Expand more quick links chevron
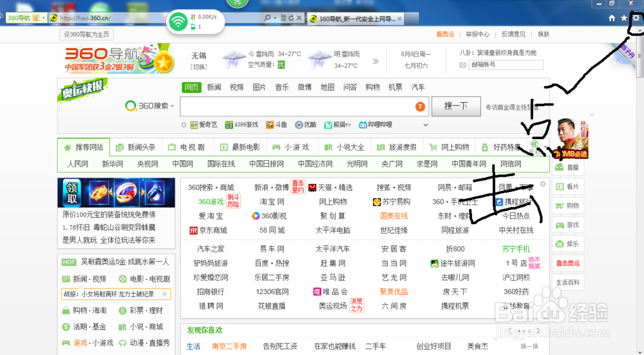The image size is (644, 355). [x=426, y=125]
